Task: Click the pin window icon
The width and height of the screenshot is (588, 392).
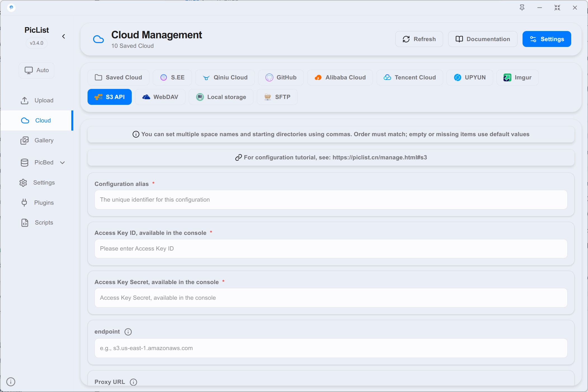Action: click(x=522, y=8)
